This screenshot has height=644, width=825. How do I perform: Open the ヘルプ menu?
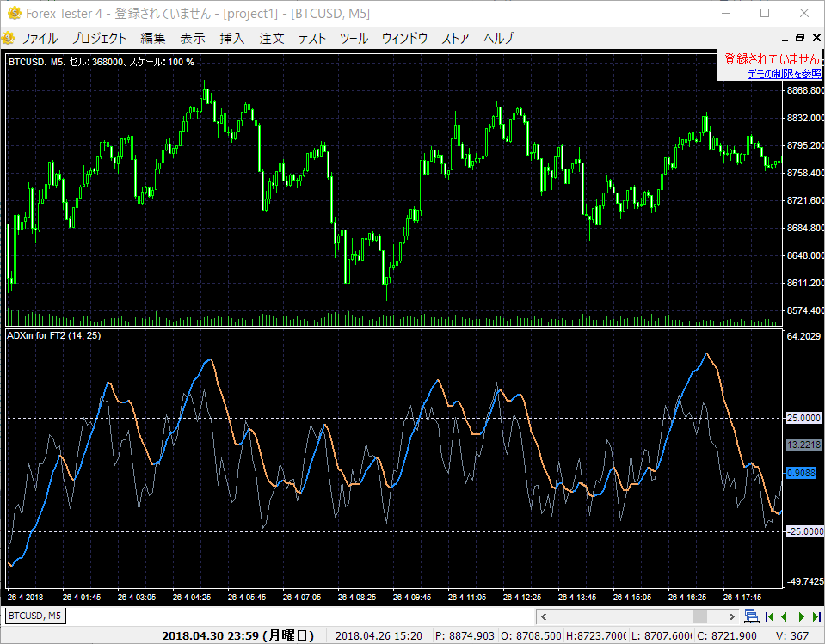[x=498, y=39]
